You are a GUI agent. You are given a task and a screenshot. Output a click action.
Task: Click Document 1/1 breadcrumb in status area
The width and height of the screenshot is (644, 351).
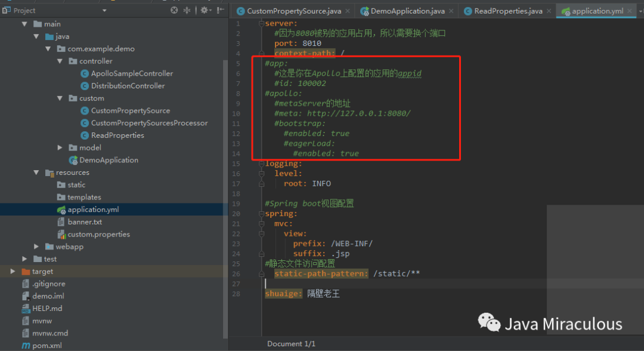click(x=291, y=344)
